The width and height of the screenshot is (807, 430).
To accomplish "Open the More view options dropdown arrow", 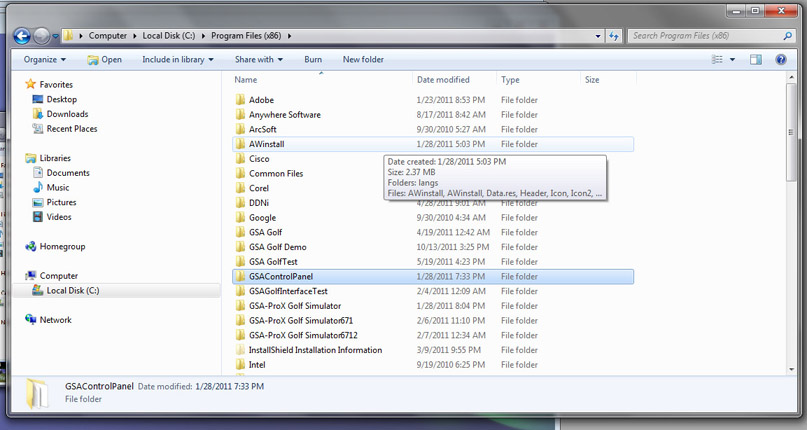I will 732,60.
